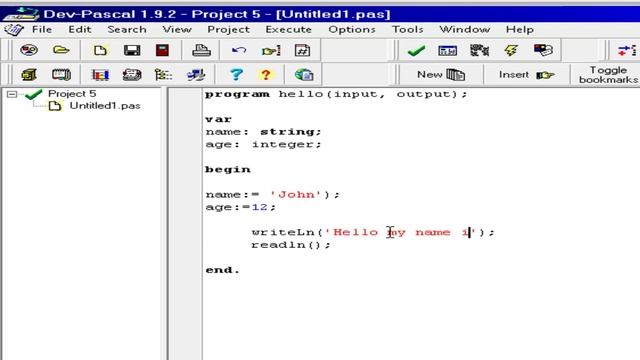Viewport: 640px width, 360px height.
Task: Open help with the blue question mark
Action: pos(236,74)
